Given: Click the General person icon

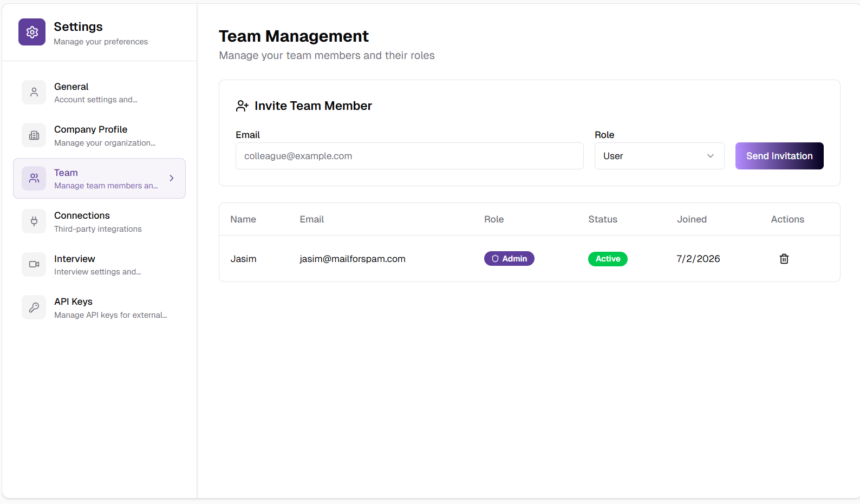Looking at the screenshot, I should point(34,92).
